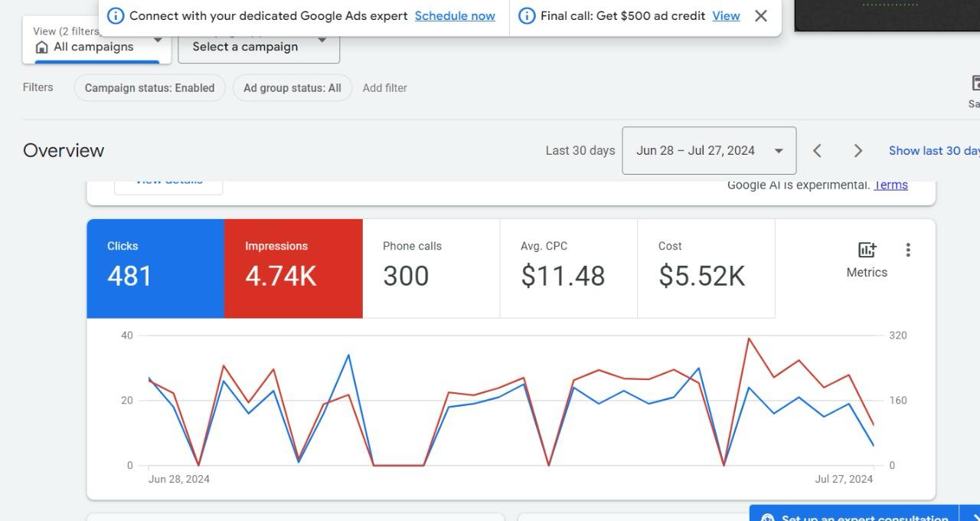This screenshot has height=521, width=980.
Task: Select the Cost metric card
Action: tap(706, 268)
